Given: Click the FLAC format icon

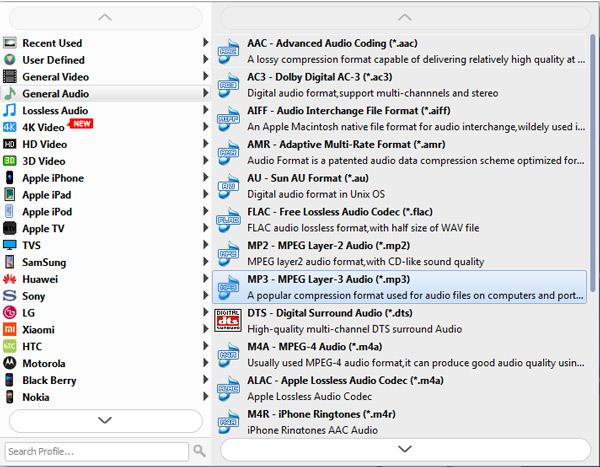Looking at the screenshot, I should (x=228, y=220).
